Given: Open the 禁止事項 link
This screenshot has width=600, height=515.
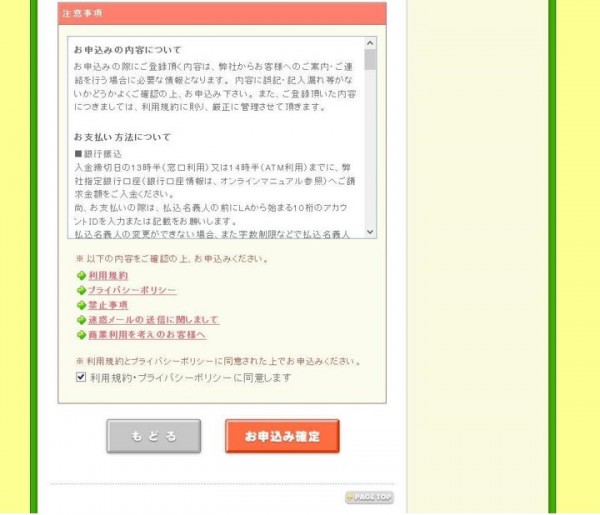Looking at the screenshot, I should click(x=108, y=305).
